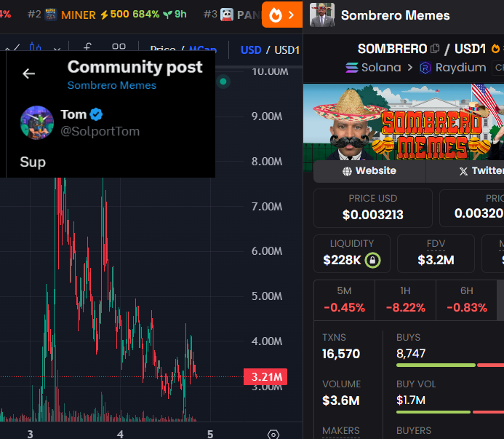Click the X logo on Twitter button
504x439 pixels.
point(463,171)
